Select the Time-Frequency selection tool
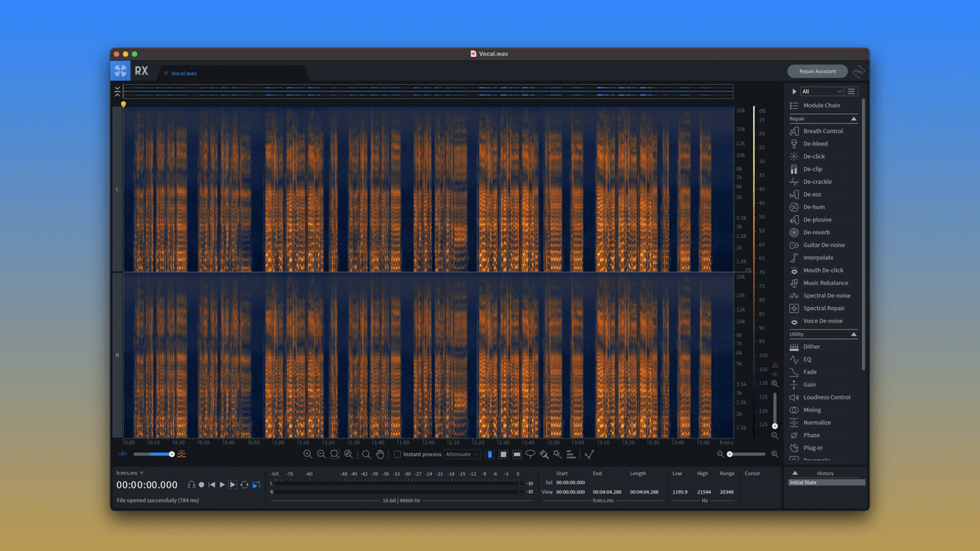The image size is (980, 551). pos(503,454)
